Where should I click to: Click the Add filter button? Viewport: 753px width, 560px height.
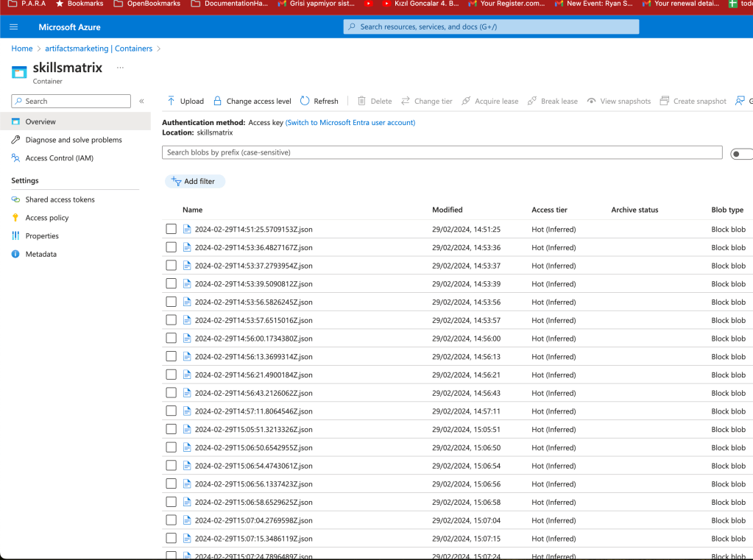194,181
